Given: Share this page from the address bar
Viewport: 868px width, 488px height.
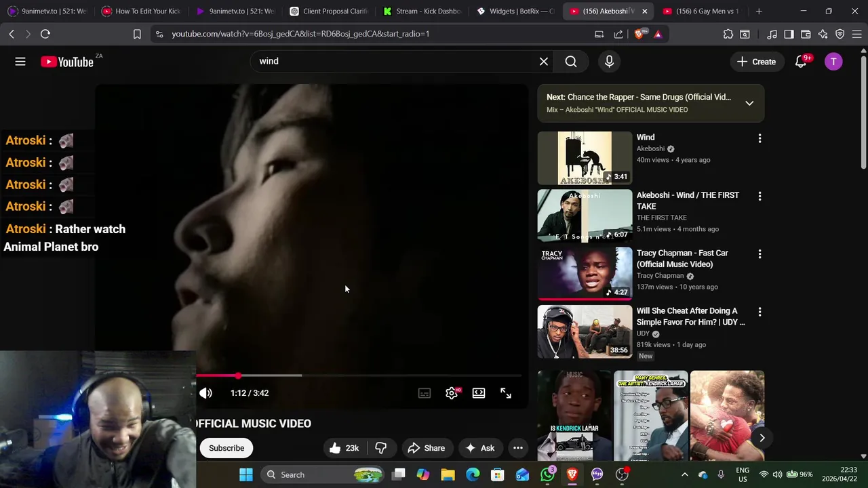Looking at the screenshot, I should point(618,34).
